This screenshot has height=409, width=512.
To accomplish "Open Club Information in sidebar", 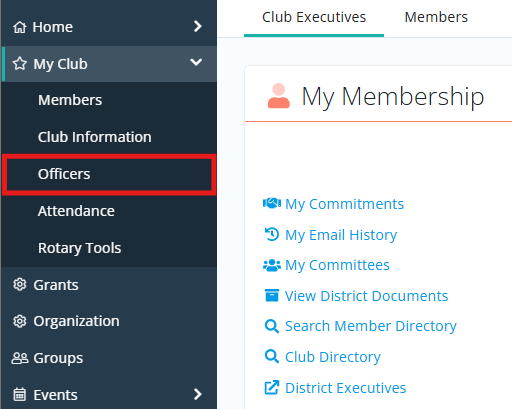I will coord(109,137).
